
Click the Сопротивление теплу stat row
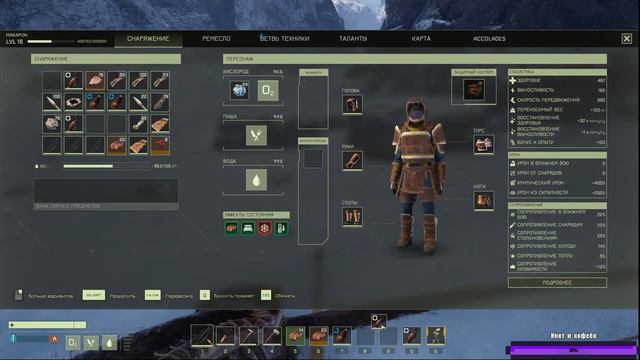557,256
